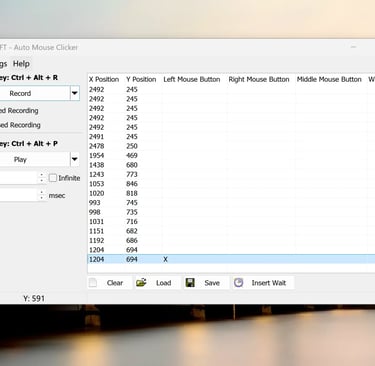This screenshot has height=366, width=375.
Task: Click the Clear button label
Action: 115,283
